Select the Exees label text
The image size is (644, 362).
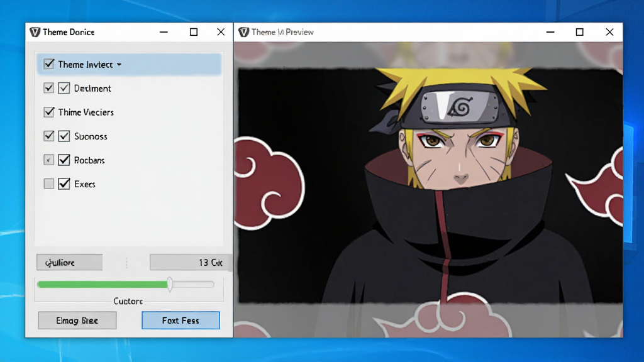(x=85, y=184)
